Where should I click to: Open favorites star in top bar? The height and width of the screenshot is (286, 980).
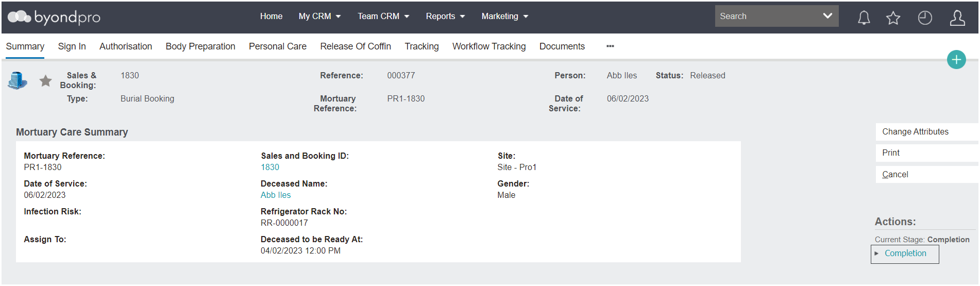[893, 18]
